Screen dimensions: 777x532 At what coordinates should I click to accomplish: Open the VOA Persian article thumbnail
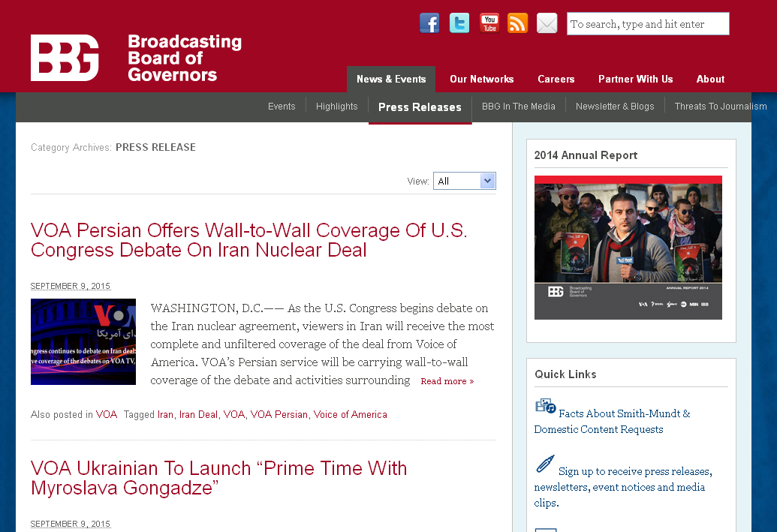pyautogui.click(x=83, y=342)
